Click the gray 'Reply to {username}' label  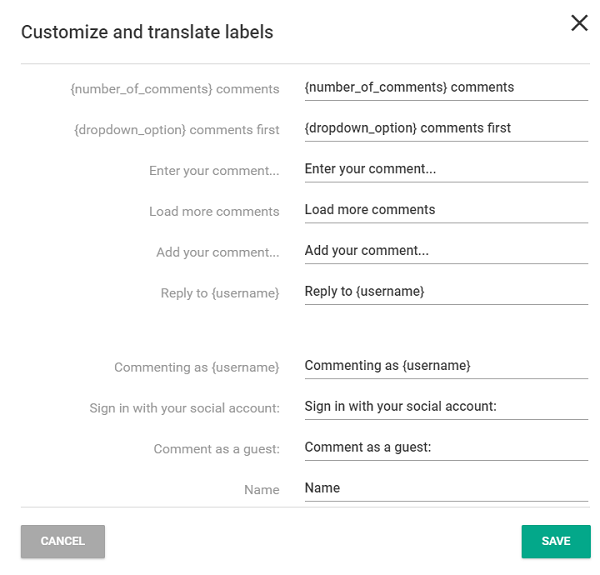pyautogui.click(x=220, y=293)
